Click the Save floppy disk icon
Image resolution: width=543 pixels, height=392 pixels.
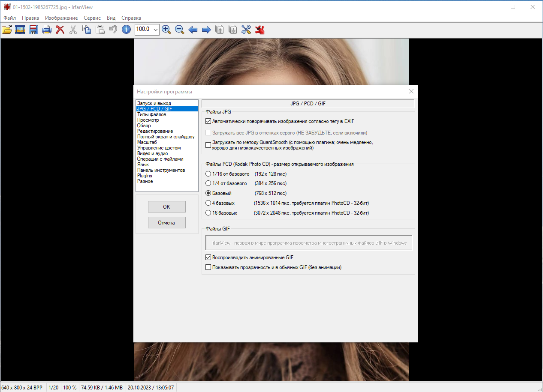click(33, 30)
